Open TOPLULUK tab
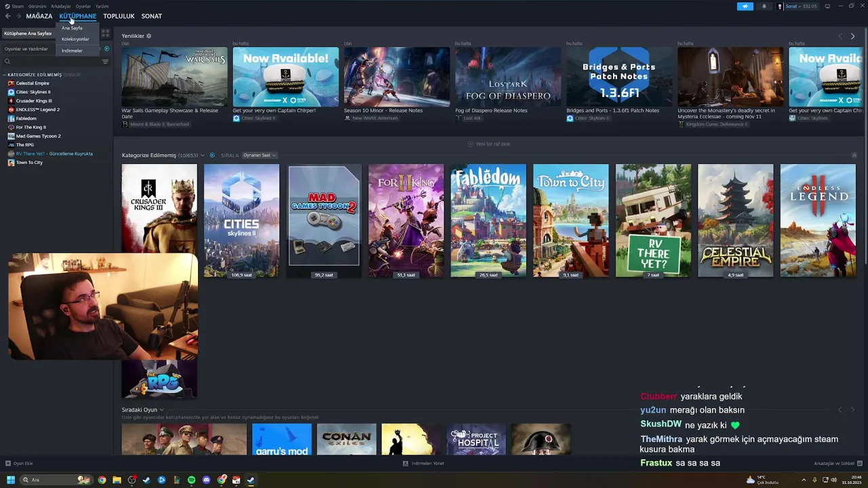 pyautogui.click(x=119, y=16)
